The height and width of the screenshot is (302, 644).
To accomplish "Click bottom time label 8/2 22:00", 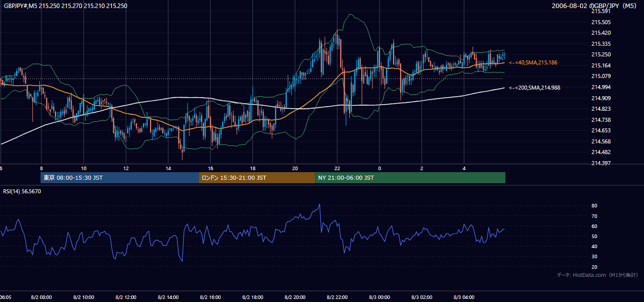I will tap(338, 297).
